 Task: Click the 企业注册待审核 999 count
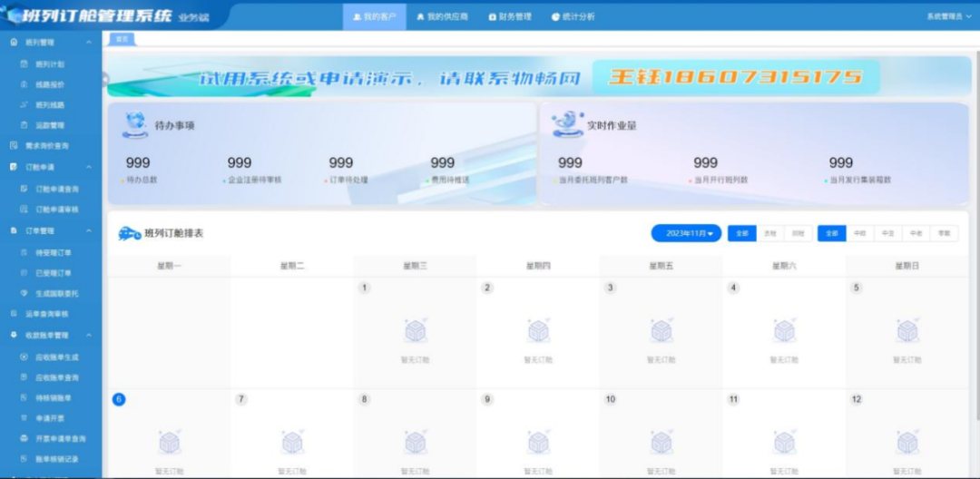click(240, 163)
